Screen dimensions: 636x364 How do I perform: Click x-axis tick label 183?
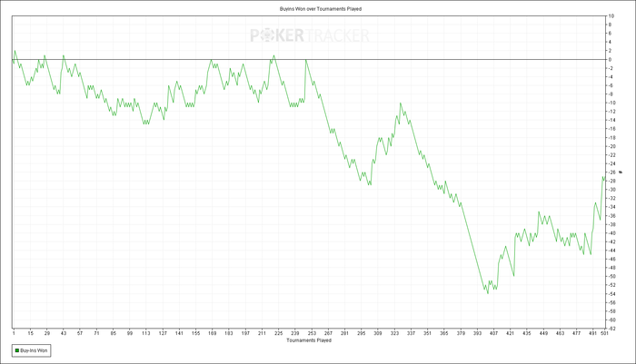coord(229,333)
